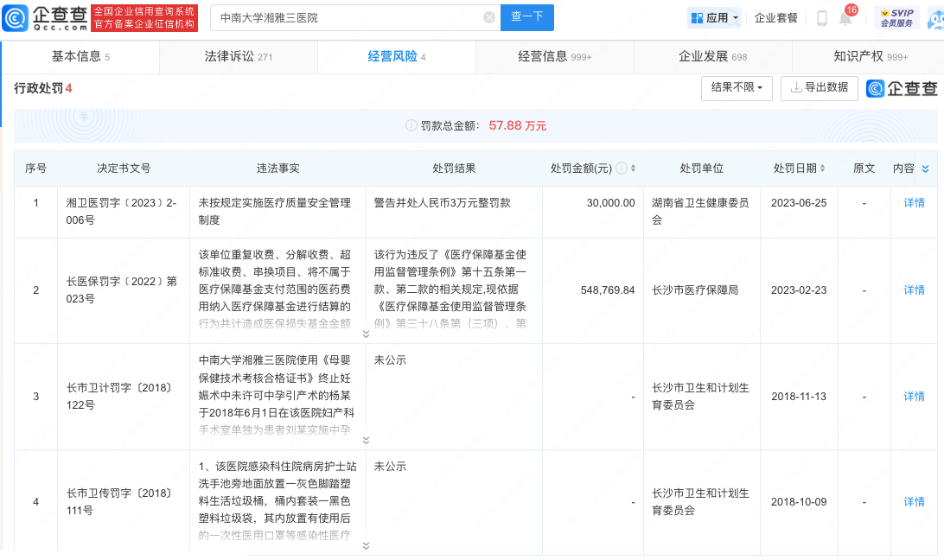This screenshot has height=560, width=944.
Task: Click the date 2018-10-09
Action: click(799, 501)
